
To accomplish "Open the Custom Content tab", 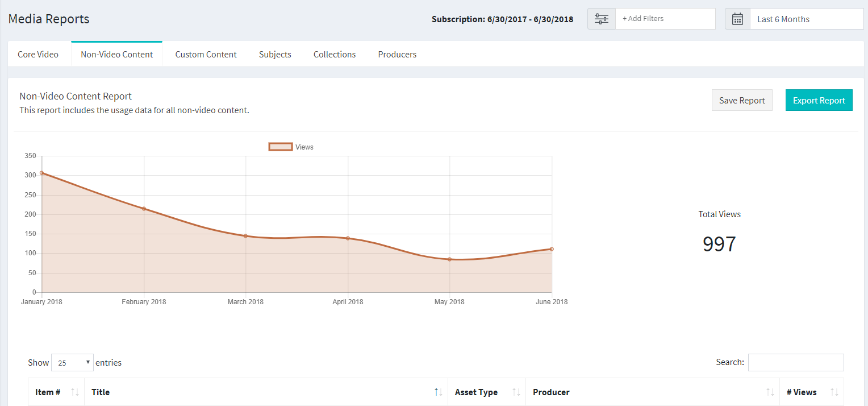I will 206,55.
